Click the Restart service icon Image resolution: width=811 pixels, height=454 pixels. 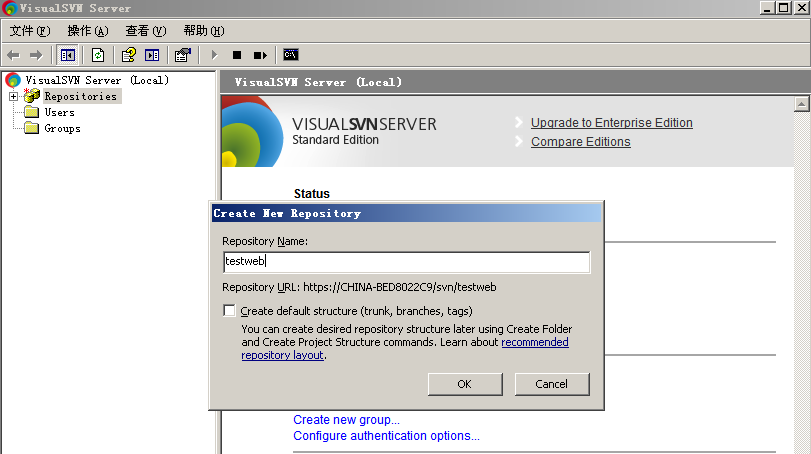click(x=260, y=55)
